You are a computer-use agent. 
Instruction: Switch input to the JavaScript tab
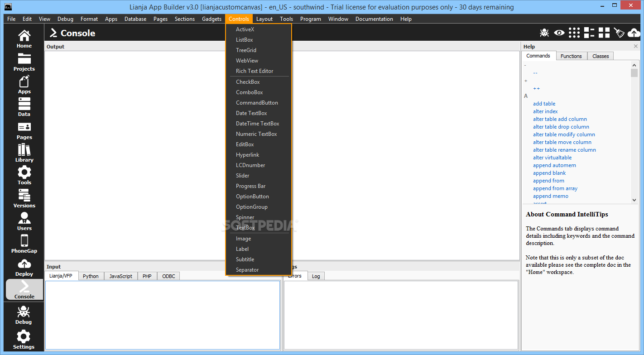(120, 276)
